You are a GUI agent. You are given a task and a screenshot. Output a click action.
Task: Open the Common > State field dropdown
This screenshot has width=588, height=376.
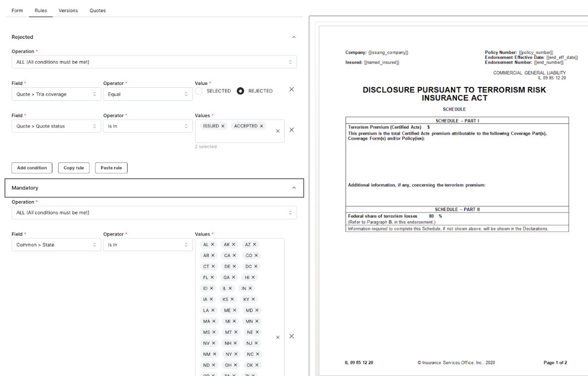coord(56,245)
